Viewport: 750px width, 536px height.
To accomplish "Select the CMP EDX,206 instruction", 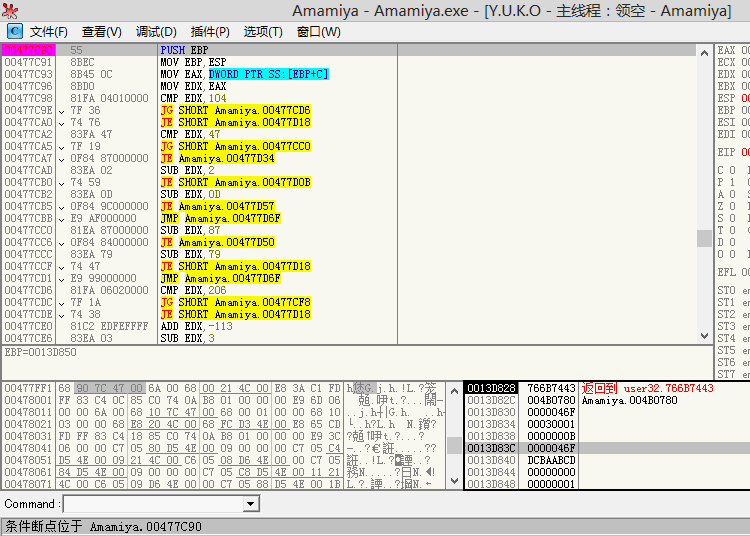I will click(193, 290).
